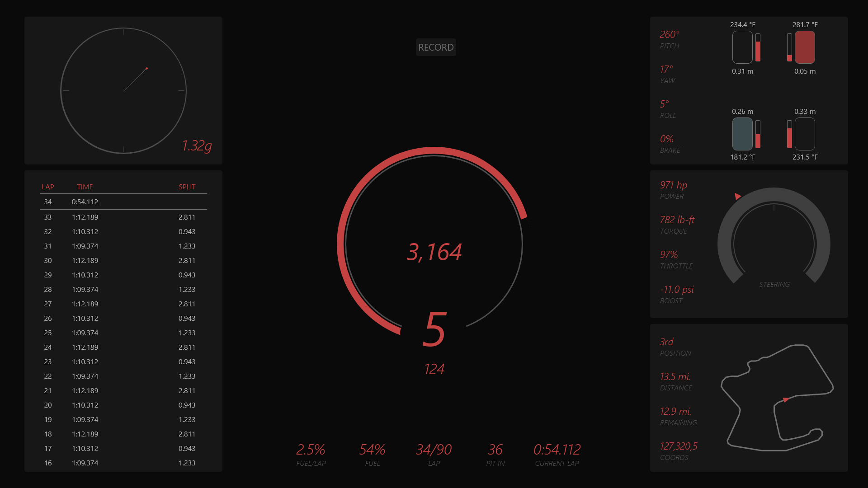Click the track map outline
Viewport: 868px width, 488px height.
click(x=820, y=365)
